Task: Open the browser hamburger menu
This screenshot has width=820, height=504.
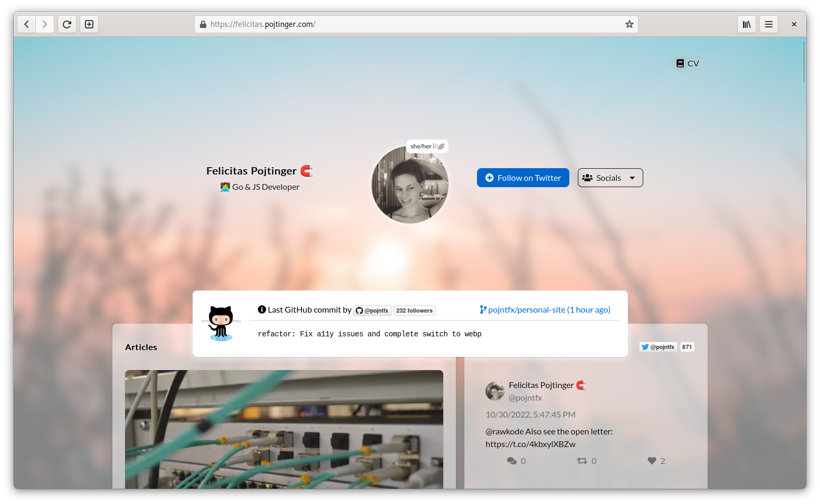Action: click(x=768, y=24)
